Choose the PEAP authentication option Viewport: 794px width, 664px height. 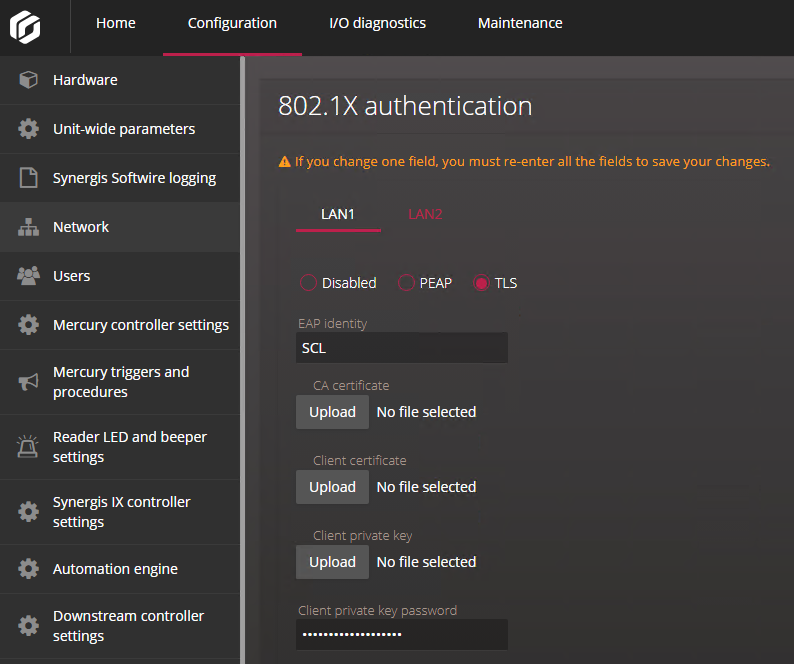click(406, 283)
